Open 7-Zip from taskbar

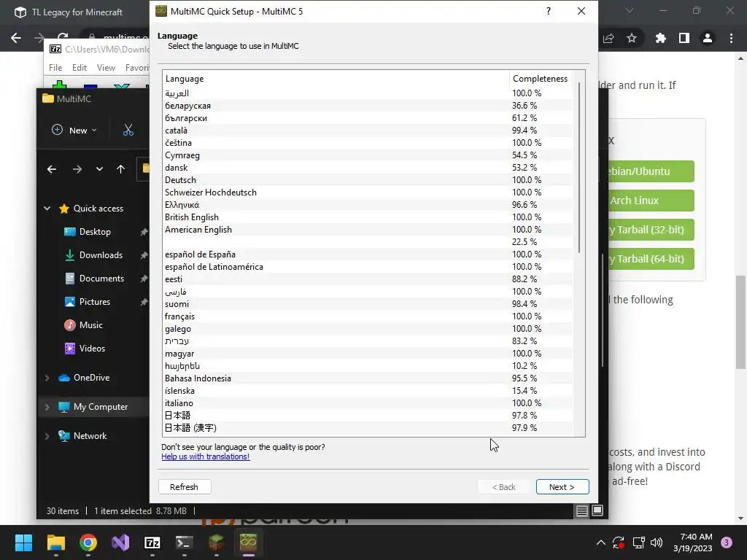pyautogui.click(x=152, y=542)
